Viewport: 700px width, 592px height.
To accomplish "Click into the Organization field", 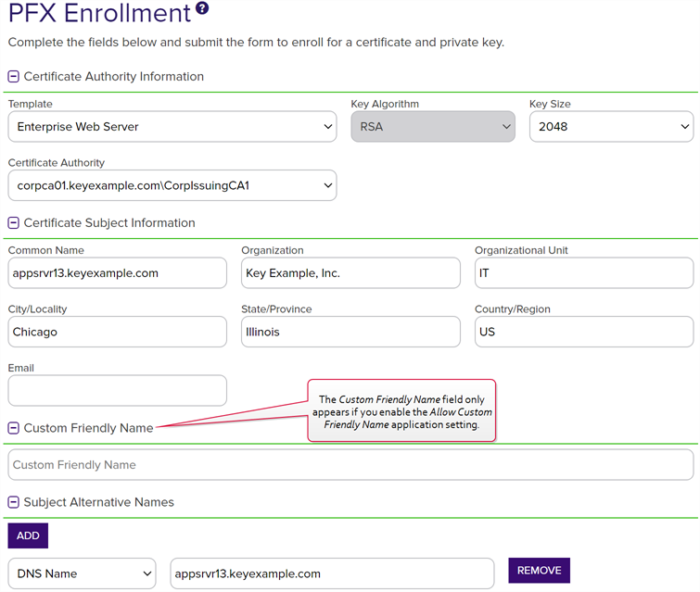I will click(x=350, y=273).
